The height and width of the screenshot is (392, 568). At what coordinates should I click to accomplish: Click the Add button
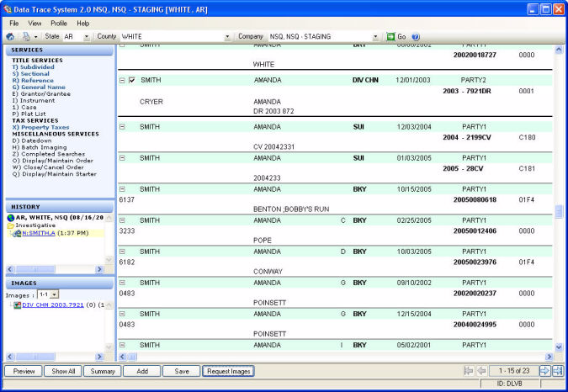(142, 371)
